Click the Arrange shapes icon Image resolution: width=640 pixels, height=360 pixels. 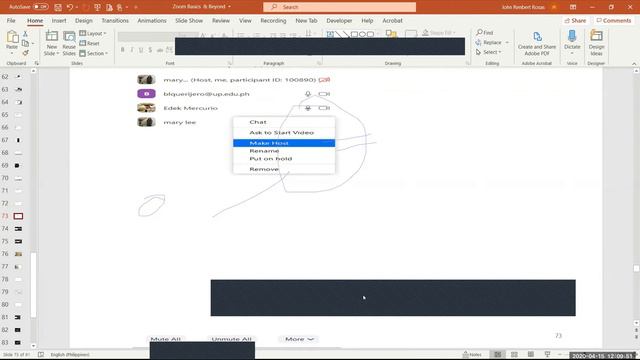pos(391,34)
